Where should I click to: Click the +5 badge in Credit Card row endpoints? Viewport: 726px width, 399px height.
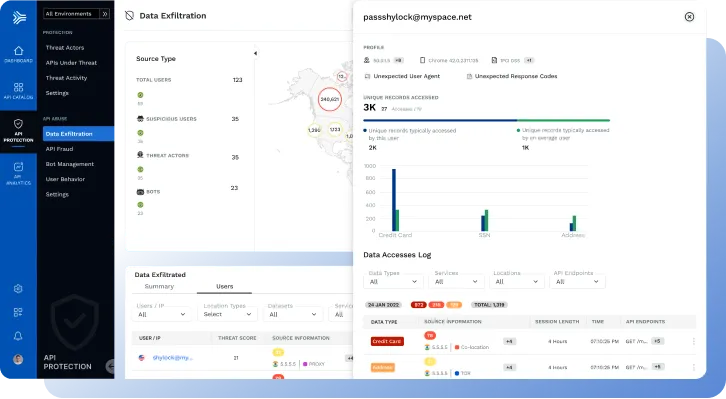(x=657, y=341)
